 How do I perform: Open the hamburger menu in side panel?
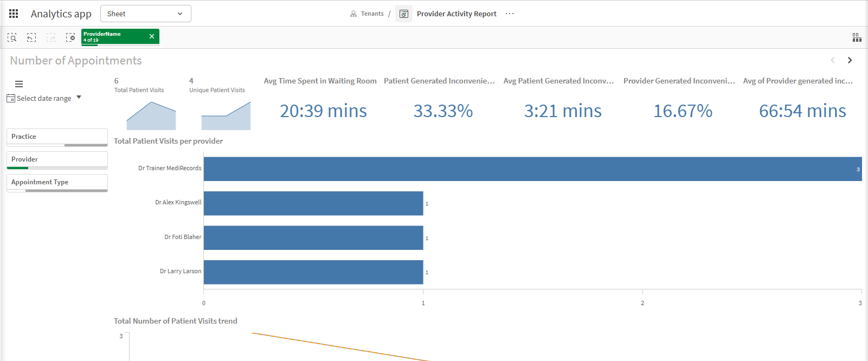19,84
